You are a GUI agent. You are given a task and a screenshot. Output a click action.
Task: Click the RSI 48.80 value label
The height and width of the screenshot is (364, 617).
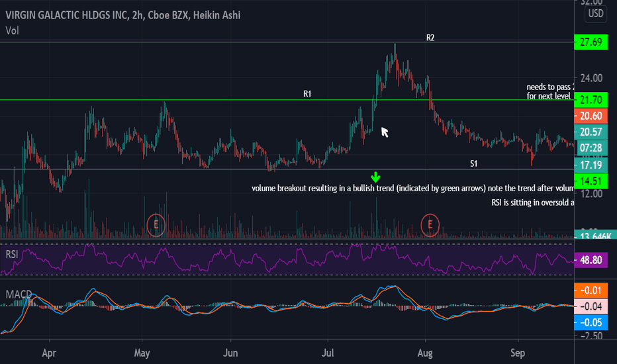pos(591,260)
